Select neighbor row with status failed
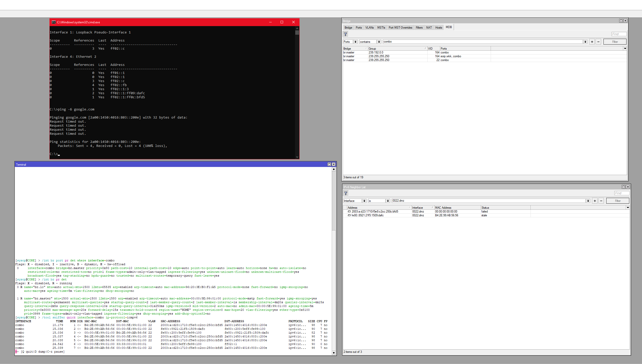The height and width of the screenshot is (364, 642). click(x=486, y=212)
